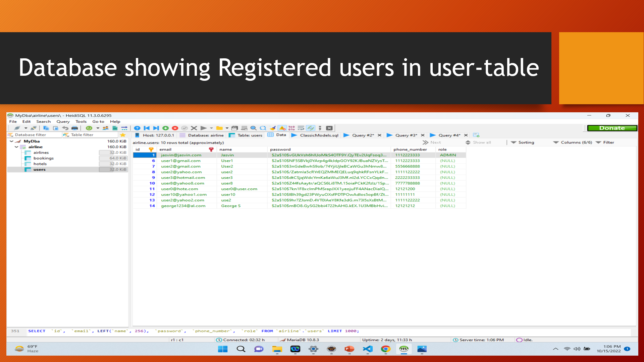Click the blue help question mark icon
This screenshot has width=644, height=362.
tap(137, 128)
